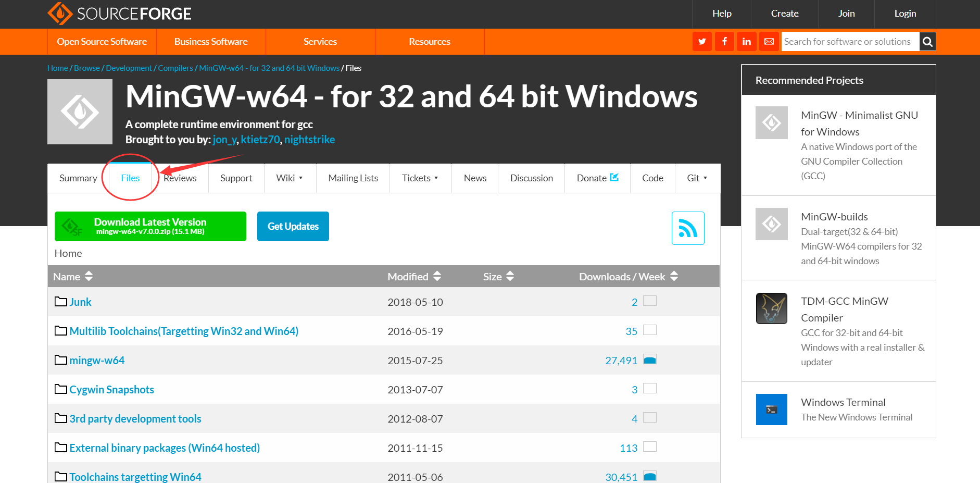
Task: Open the Donate tab
Action: pos(597,178)
